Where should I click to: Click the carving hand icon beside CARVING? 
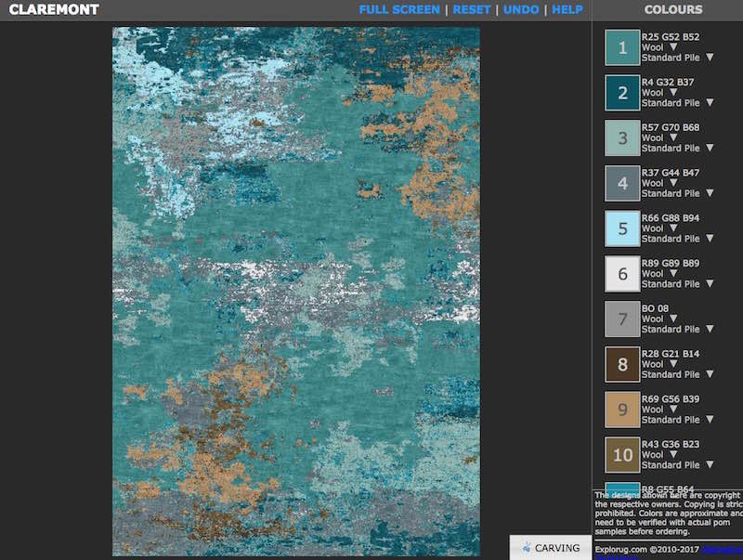pos(527,548)
